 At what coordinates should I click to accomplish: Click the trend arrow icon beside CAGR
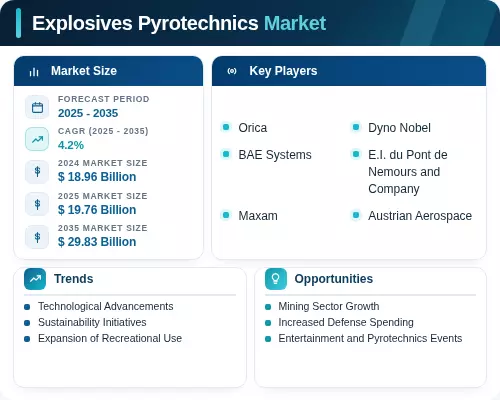(37, 139)
